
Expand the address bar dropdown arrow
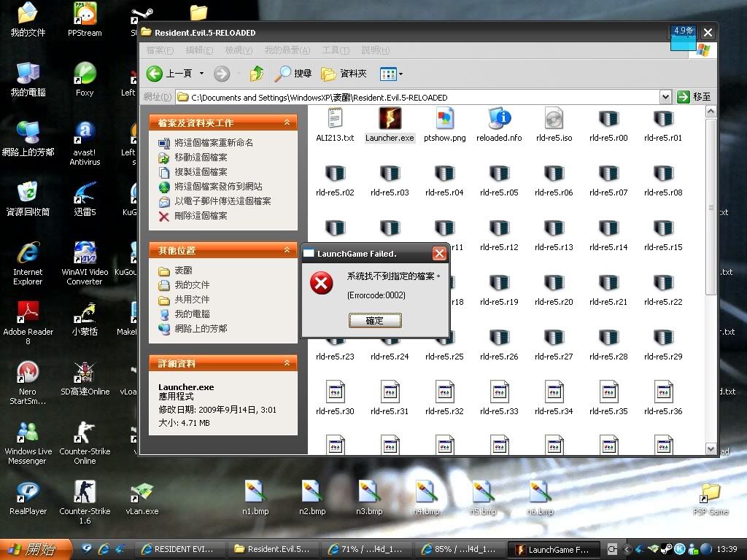tap(665, 97)
